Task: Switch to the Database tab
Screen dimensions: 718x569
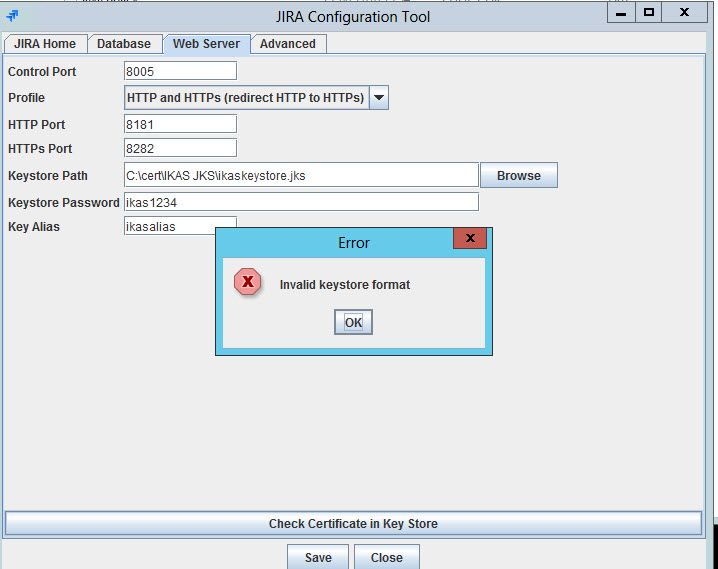Action: 124,44
